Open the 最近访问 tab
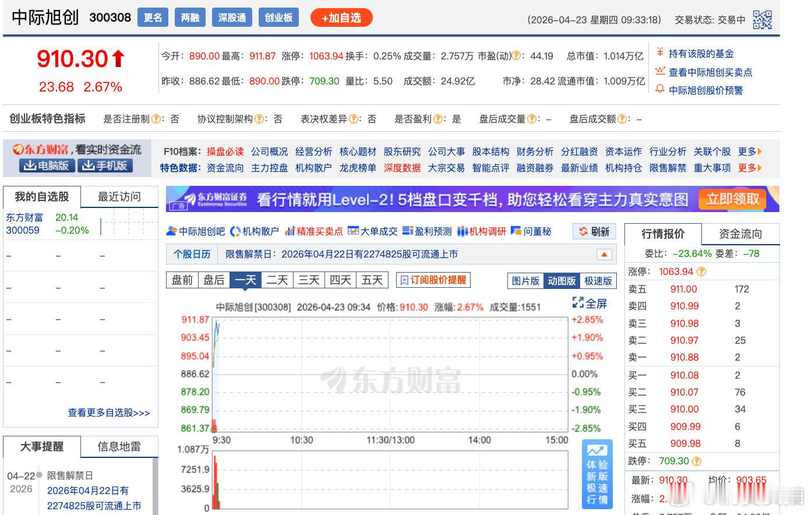The width and height of the screenshot is (812, 515). click(x=119, y=196)
